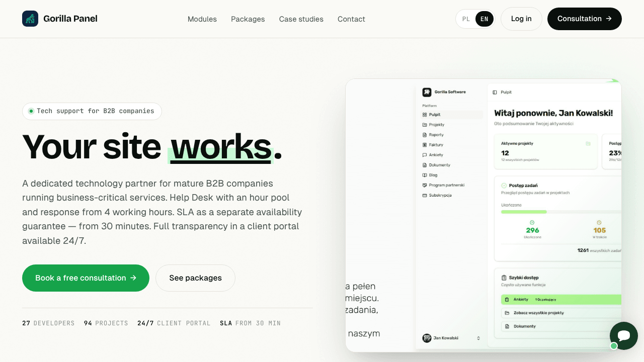
Task: Click the Pulpit grid icon in the sidebar
Action: click(x=425, y=115)
